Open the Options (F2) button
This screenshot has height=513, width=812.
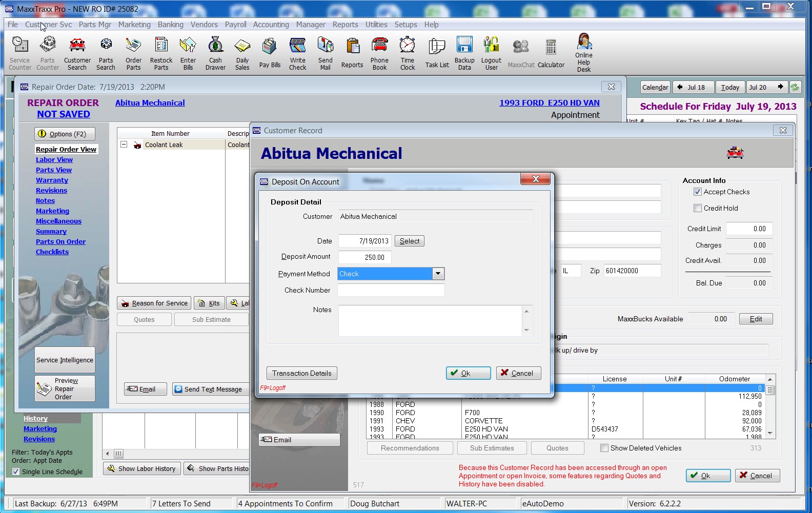(65, 134)
